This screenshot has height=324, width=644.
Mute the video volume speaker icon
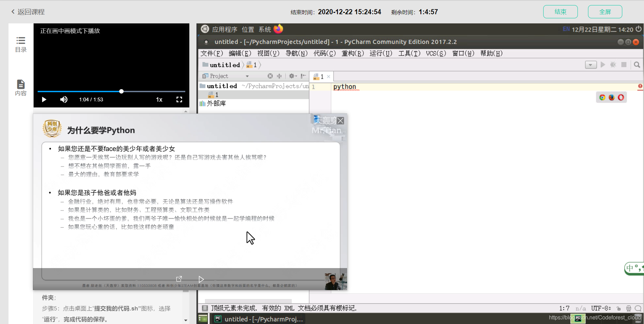pos(64,100)
